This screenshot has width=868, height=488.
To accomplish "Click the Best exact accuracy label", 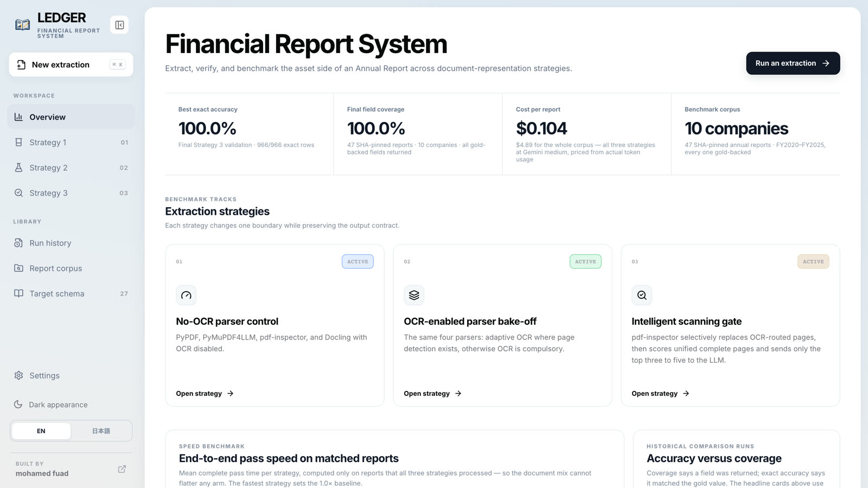I will pyautogui.click(x=208, y=110).
